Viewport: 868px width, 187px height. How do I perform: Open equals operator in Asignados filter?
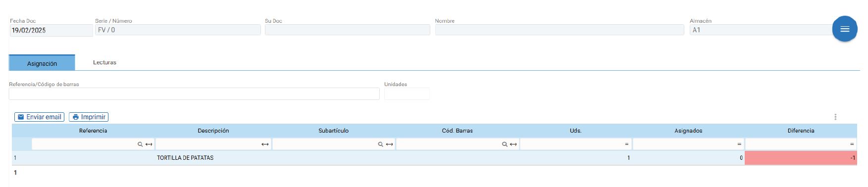(x=739, y=144)
